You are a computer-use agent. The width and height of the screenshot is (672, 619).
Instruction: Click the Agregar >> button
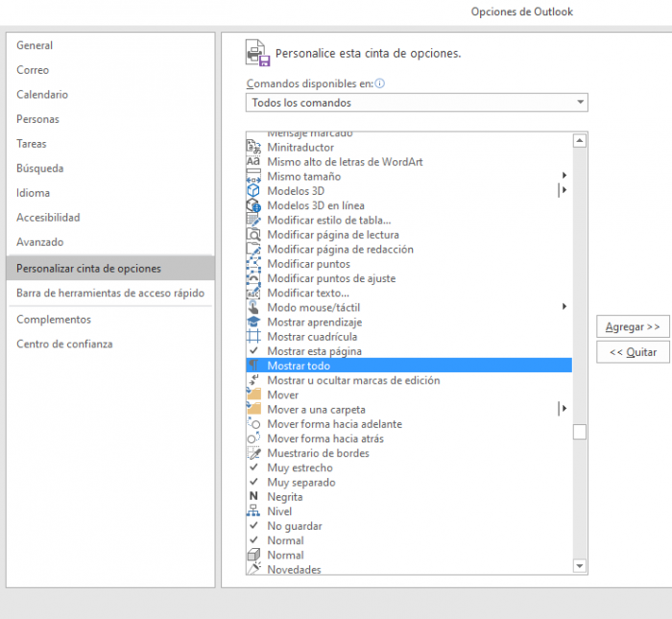(633, 327)
